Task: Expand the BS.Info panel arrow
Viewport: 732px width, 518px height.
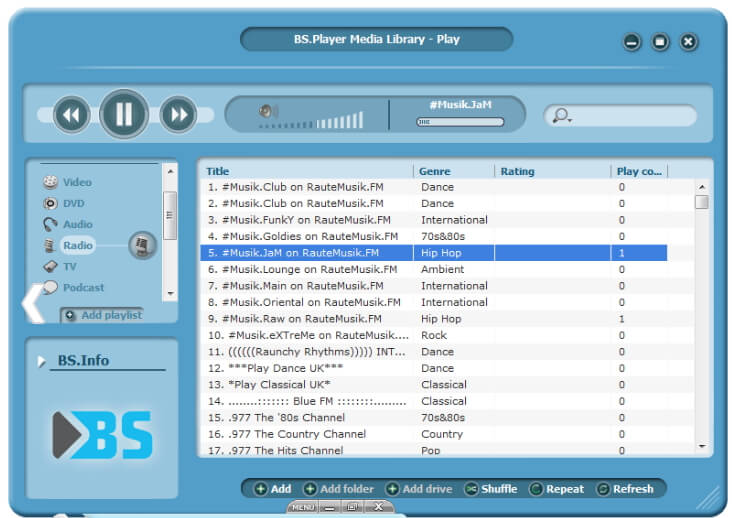Action: point(42,361)
